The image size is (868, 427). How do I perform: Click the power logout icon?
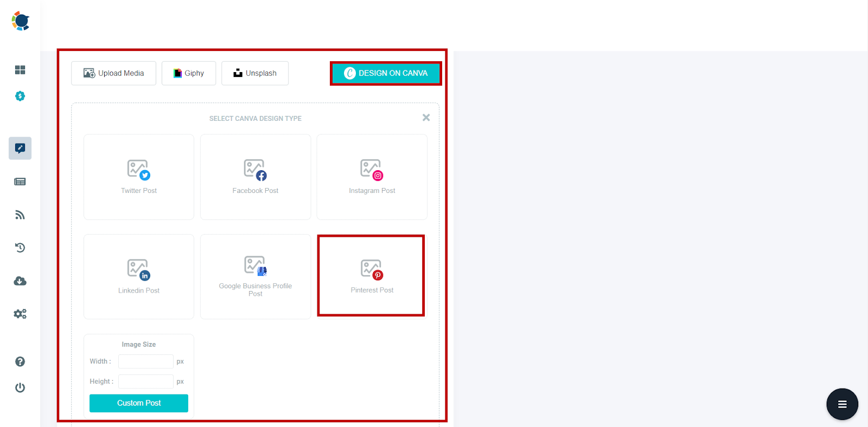[x=20, y=387]
